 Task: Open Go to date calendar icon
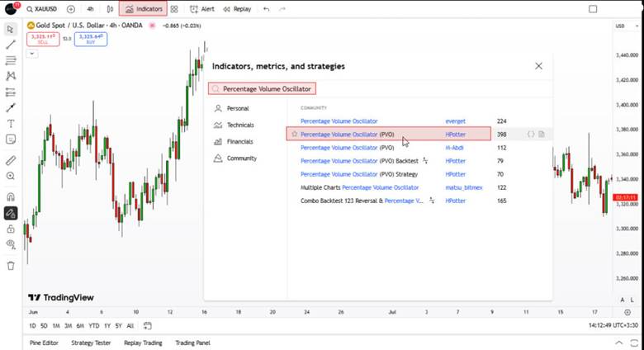pos(148,326)
